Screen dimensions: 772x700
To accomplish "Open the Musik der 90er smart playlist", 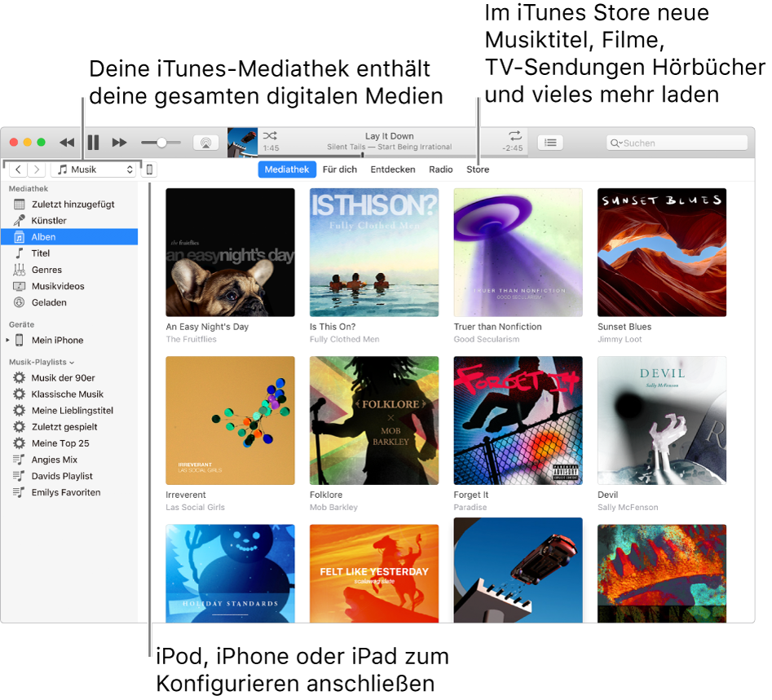I will click(x=69, y=377).
